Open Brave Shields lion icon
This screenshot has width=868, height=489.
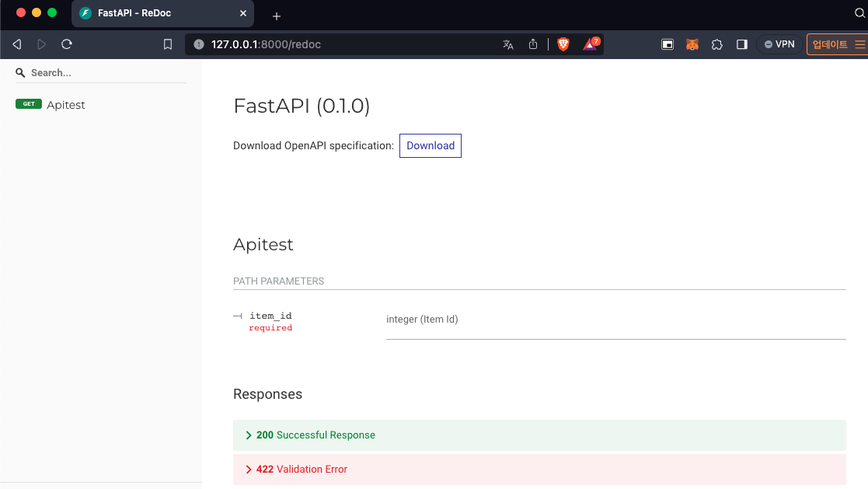tap(563, 44)
